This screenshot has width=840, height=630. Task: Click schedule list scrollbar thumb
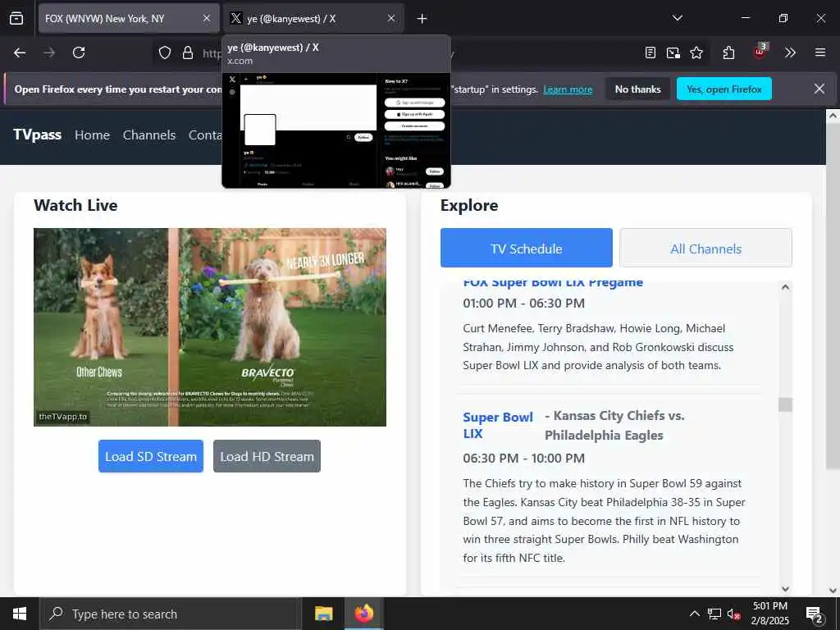[785, 404]
